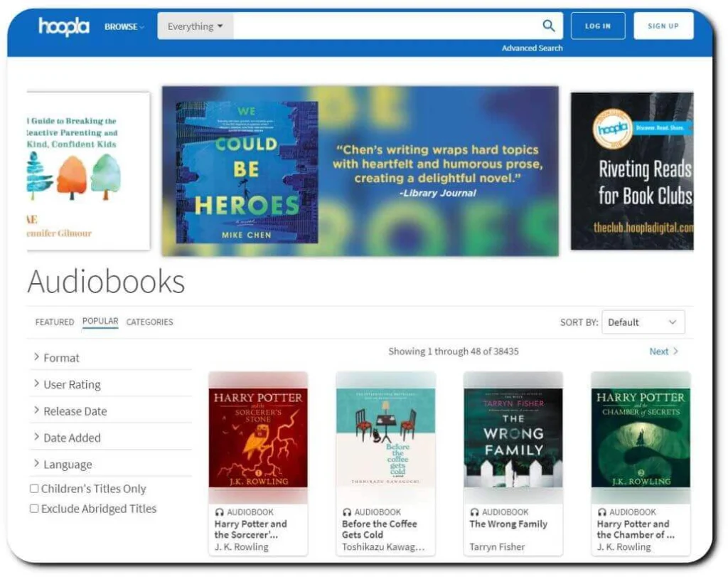Check Exclude Abridged Titles option

pos(34,509)
